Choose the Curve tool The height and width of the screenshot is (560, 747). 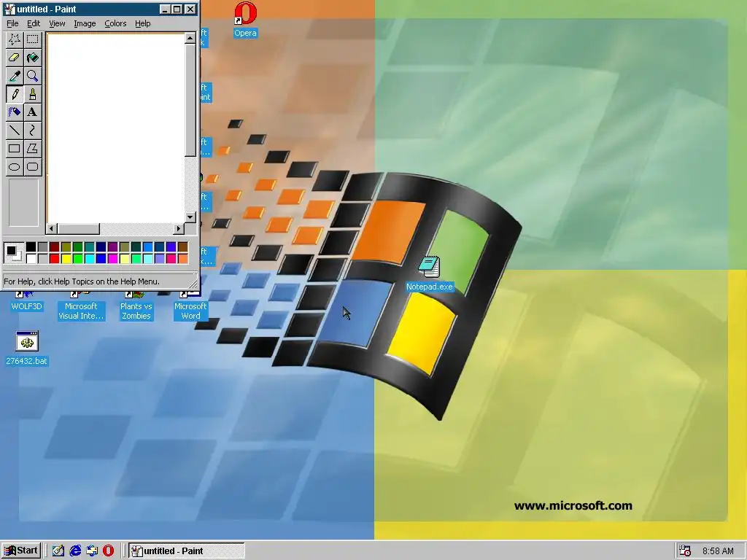coord(32,130)
